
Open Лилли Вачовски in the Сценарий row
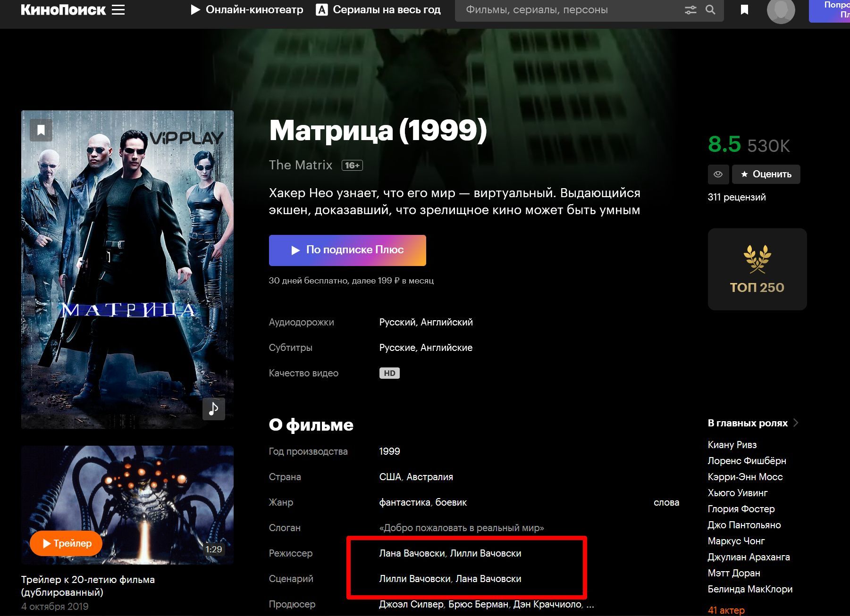(414, 579)
